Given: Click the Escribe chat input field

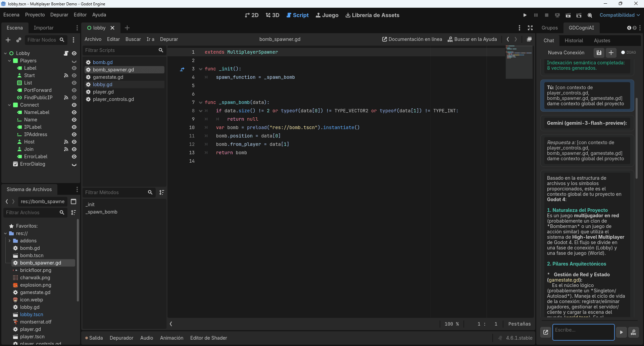Looking at the screenshot, I should (583, 332).
